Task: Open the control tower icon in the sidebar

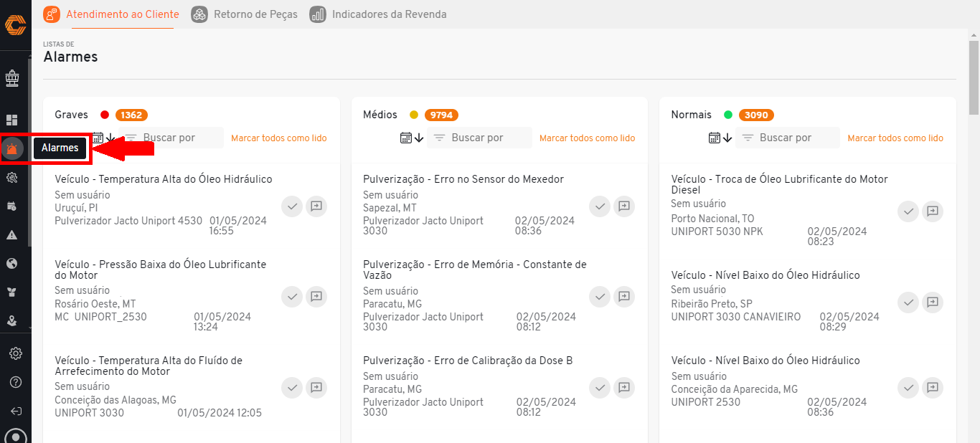Action: click(12, 78)
